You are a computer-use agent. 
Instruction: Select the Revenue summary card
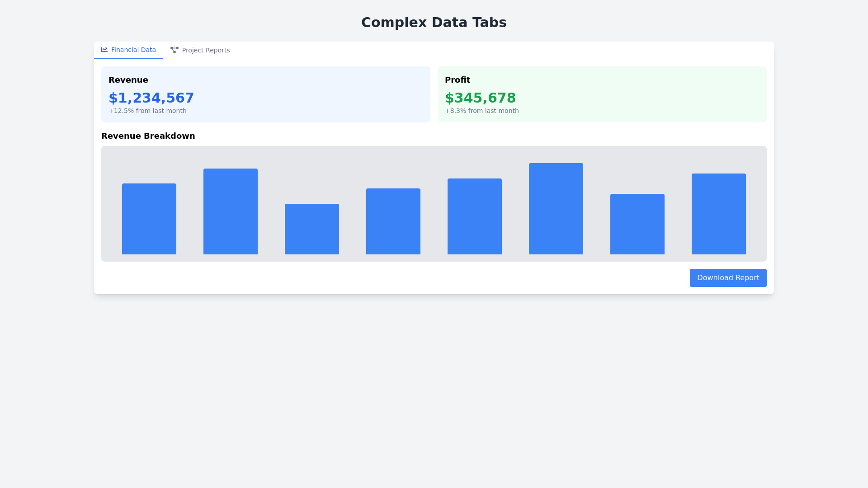tap(265, 94)
